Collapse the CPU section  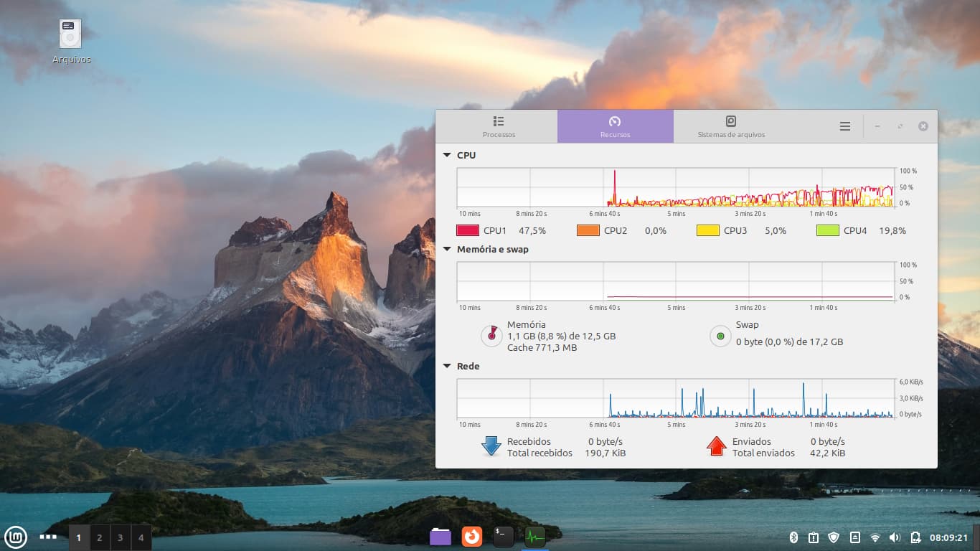pos(447,155)
